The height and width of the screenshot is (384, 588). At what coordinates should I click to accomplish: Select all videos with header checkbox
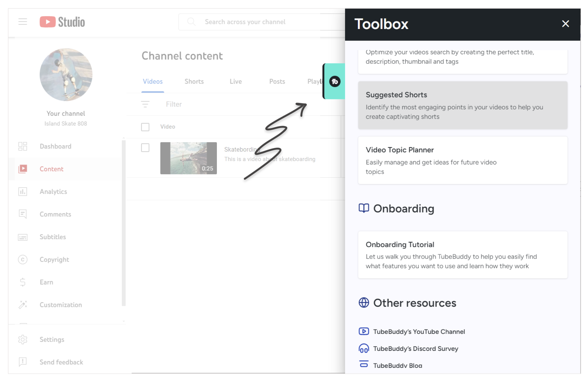click(x=145, y=127)
